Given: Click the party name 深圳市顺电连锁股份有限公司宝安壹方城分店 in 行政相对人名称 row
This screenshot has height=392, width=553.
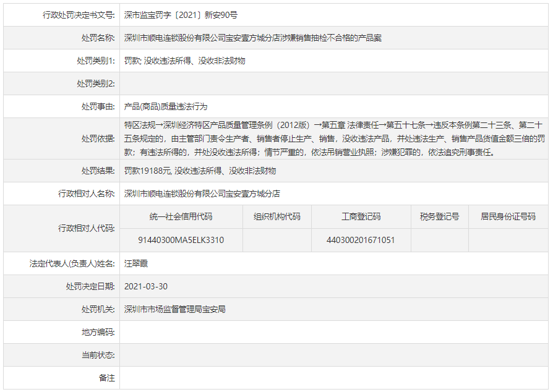Looking at the screenshot, I should [x=202, y=194].
